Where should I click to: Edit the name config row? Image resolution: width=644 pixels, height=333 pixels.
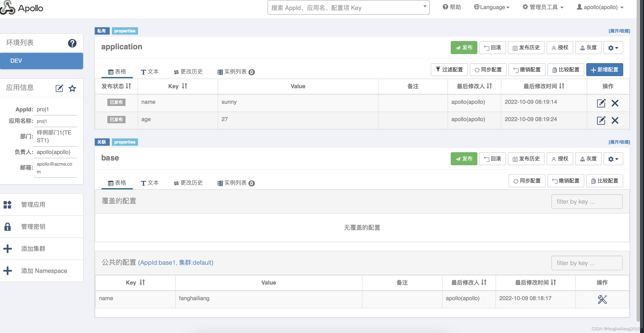[601, 103]
